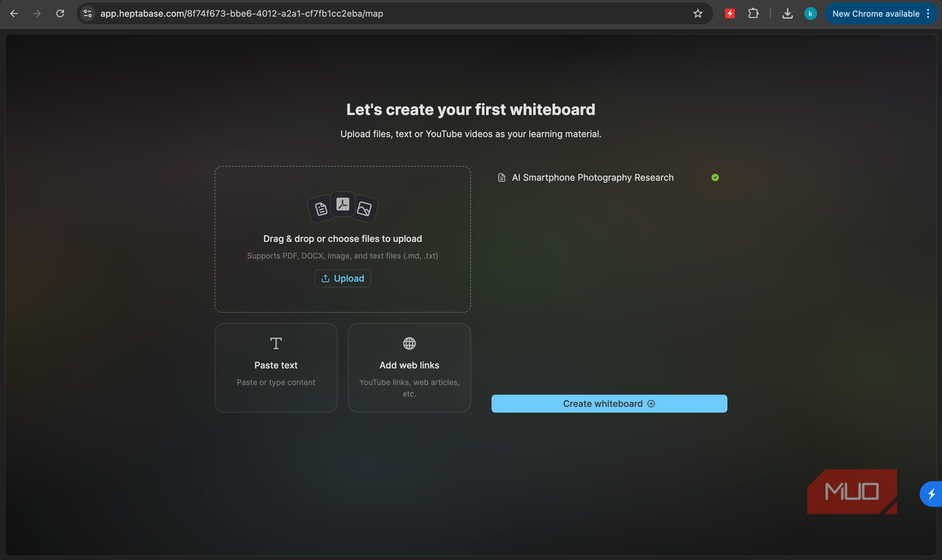
Task: Bookmark this page with the star icon
Action: (698, 13)
